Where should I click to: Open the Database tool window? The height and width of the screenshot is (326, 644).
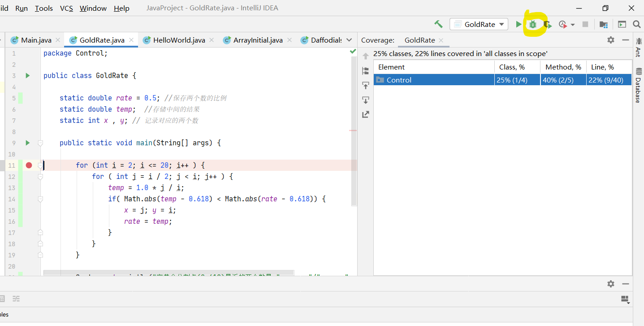point(638,85)
